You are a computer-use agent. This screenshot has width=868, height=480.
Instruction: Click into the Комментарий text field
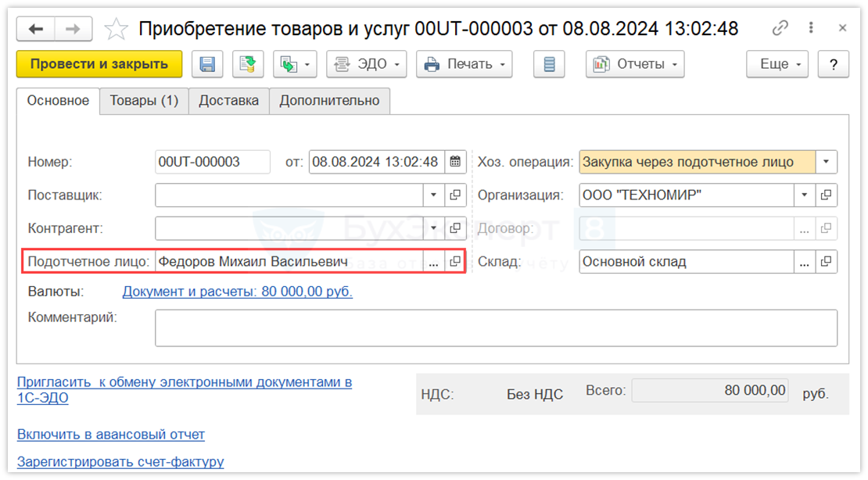(496, 328)
